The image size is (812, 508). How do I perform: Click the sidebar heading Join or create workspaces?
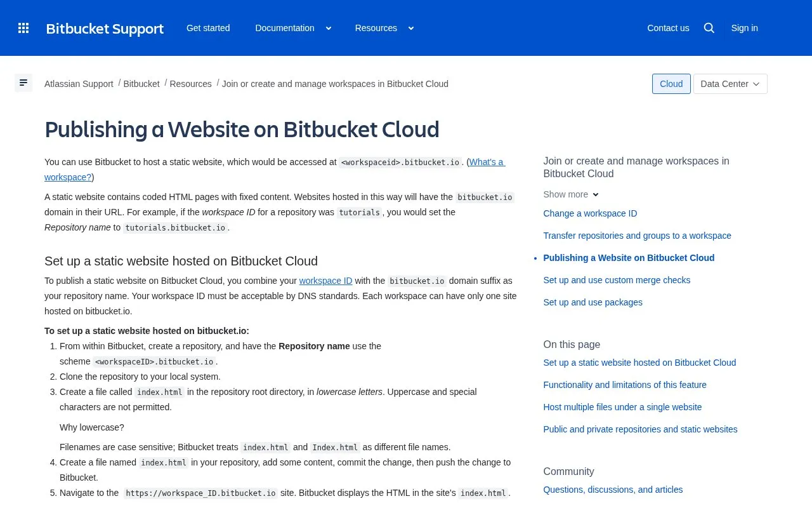point(636,167)
